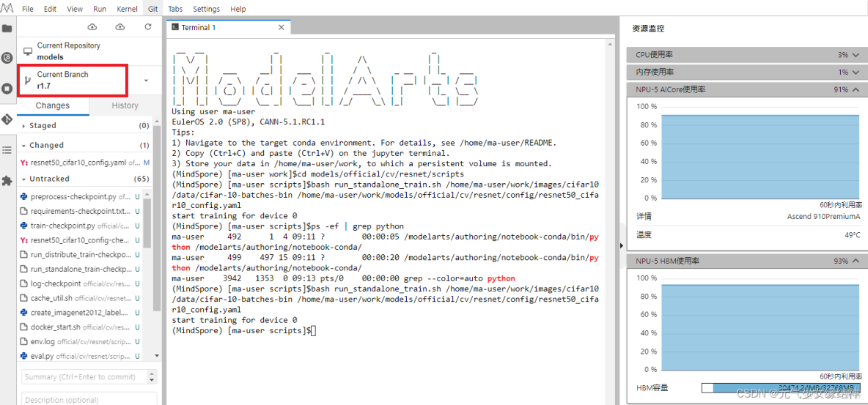Screen dimensions: 868x405
Task: Click YAML icon of changed resnet50_cifar10_config.yaml
Action: click(24, 163)
